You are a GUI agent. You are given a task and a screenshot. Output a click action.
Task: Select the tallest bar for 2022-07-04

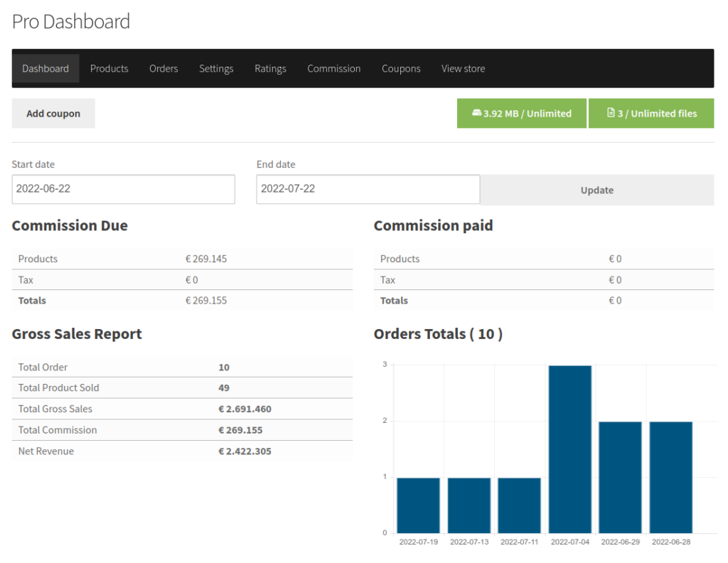pos(570,449)
